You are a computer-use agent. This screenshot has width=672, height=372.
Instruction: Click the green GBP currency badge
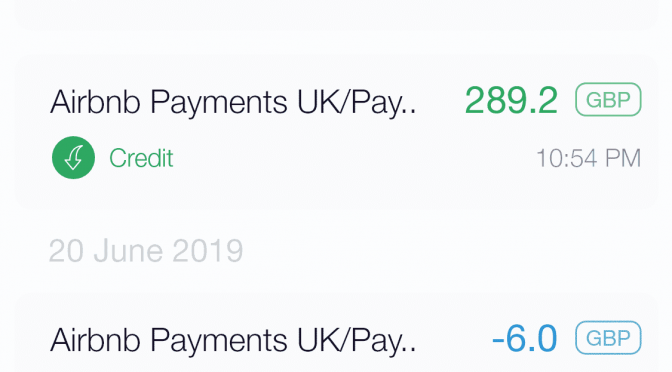coord(608,100)
